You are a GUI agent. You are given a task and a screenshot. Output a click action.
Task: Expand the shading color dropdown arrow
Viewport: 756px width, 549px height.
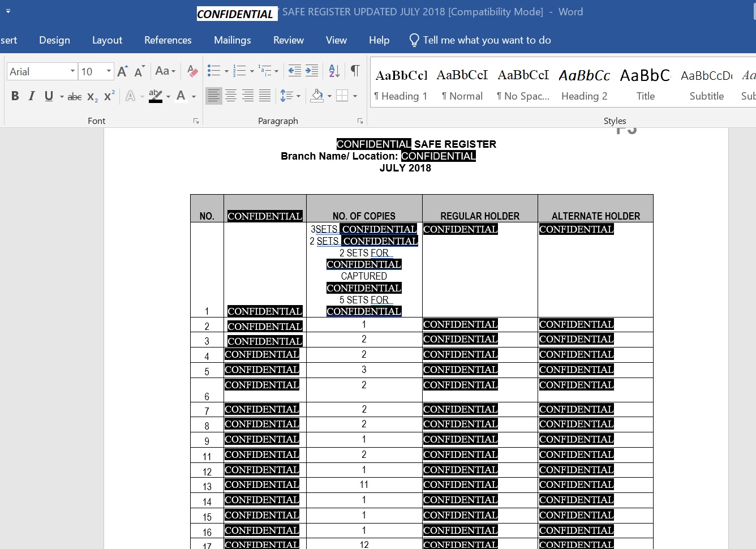coord(329,96)
